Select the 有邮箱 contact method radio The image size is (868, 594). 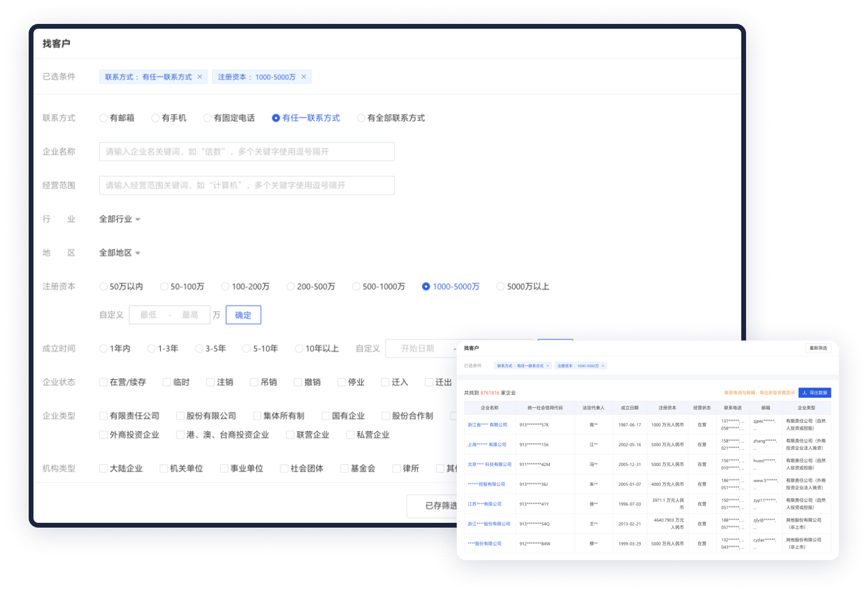(x=103, y=118)
